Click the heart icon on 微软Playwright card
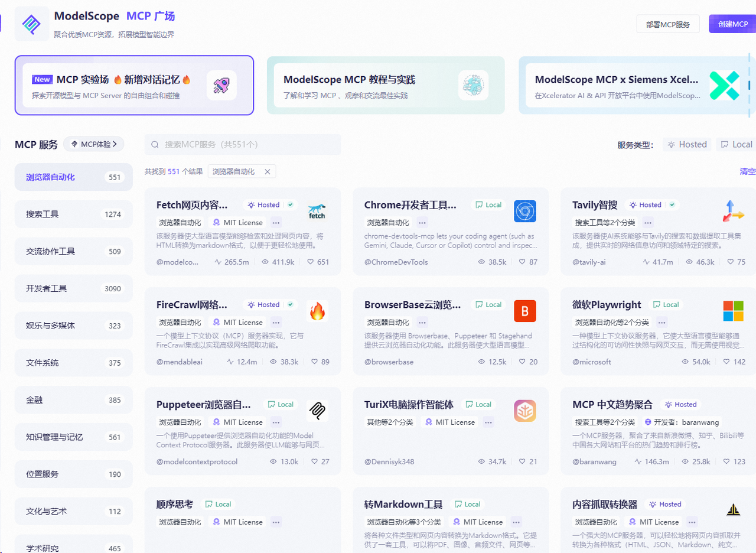This screenshot has height=553, width=756. (726, 362)
